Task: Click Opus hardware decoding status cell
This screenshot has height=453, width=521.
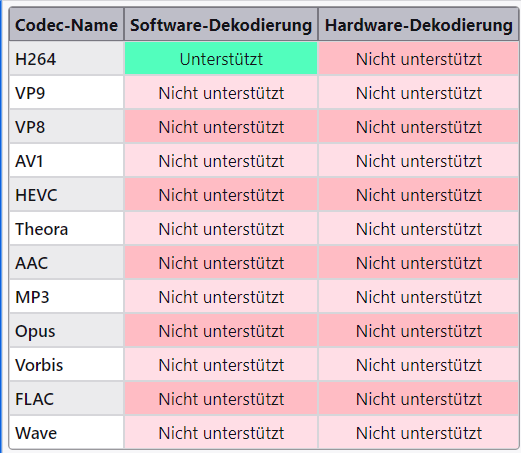Action: coord(418,331)
